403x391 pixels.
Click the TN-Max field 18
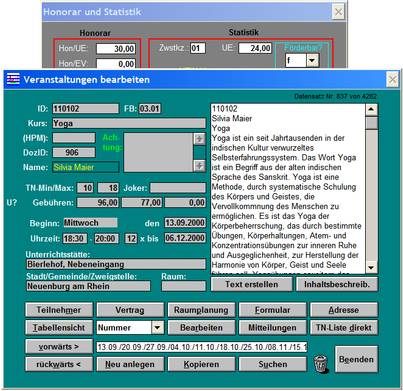point(108,188)
